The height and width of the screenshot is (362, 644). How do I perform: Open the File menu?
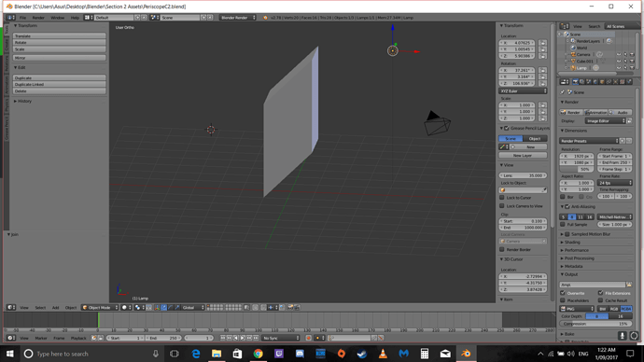click(x=22, y=18)
